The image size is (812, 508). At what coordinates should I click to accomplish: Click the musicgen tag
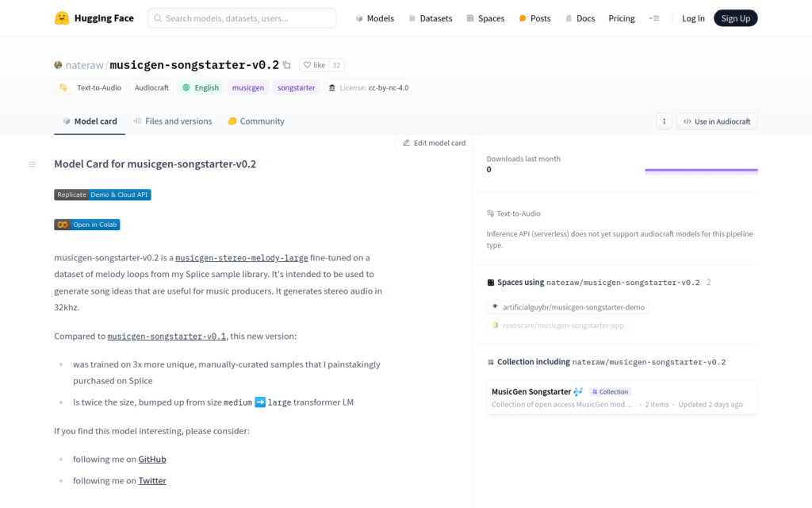pos(248,87)
